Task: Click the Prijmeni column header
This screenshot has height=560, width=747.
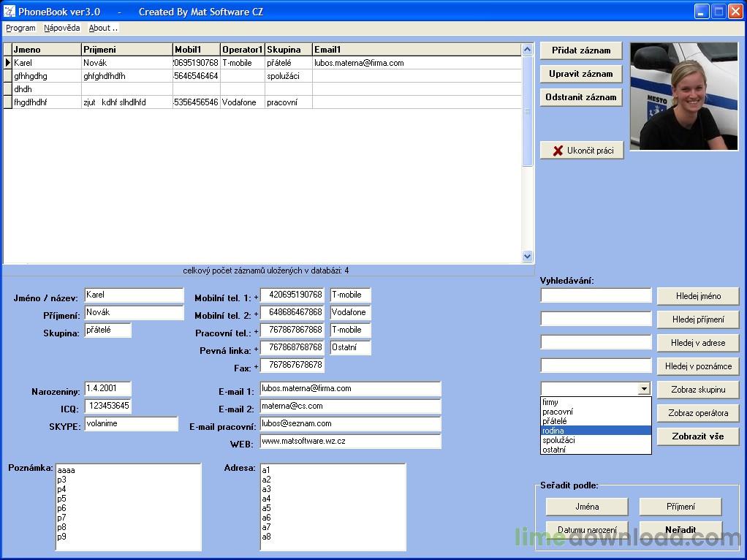Action: (x=126, y=50)
